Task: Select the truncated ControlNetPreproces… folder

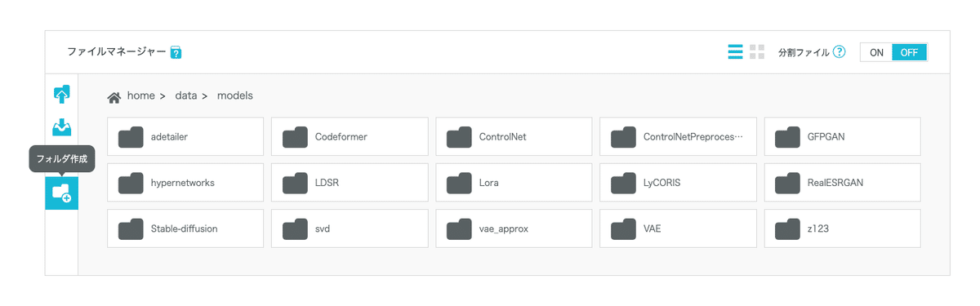Action: click(x=678, y=136)
